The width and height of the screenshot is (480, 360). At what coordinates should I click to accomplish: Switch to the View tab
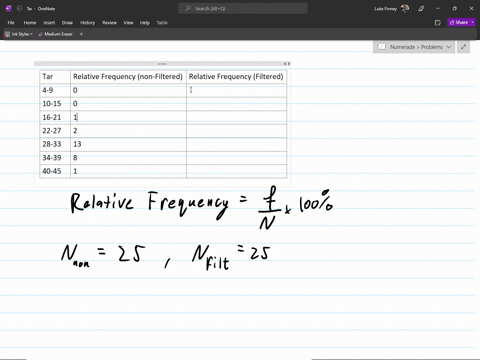click(128, 23)
